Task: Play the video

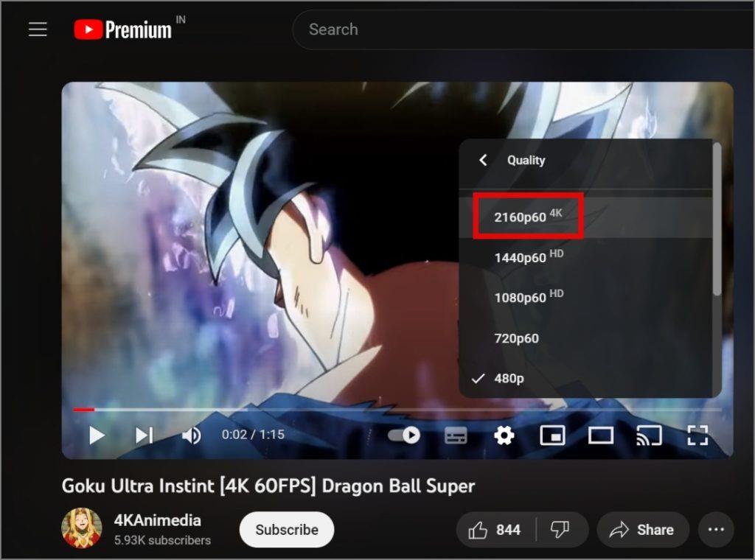Action: (x=97, y=435)
